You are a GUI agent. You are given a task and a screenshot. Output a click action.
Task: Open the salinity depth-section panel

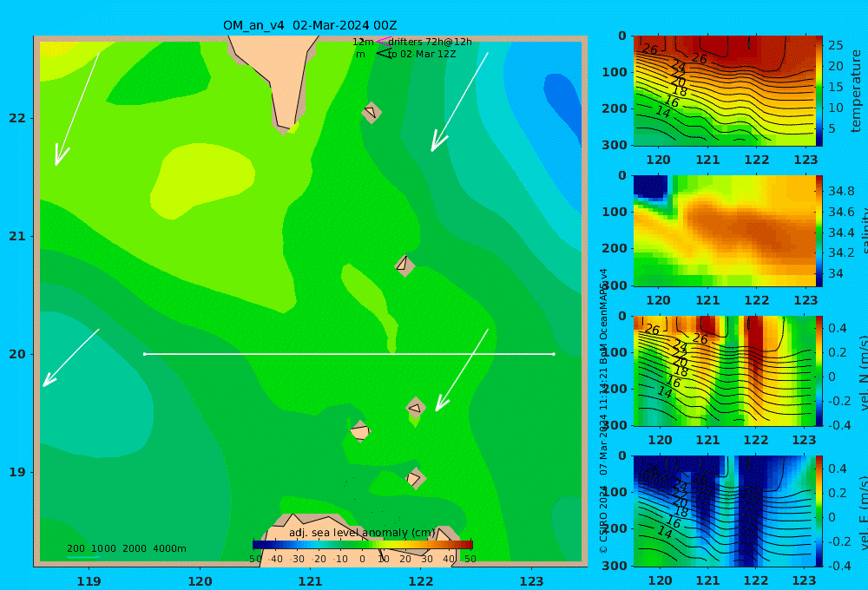click(724, 231)
